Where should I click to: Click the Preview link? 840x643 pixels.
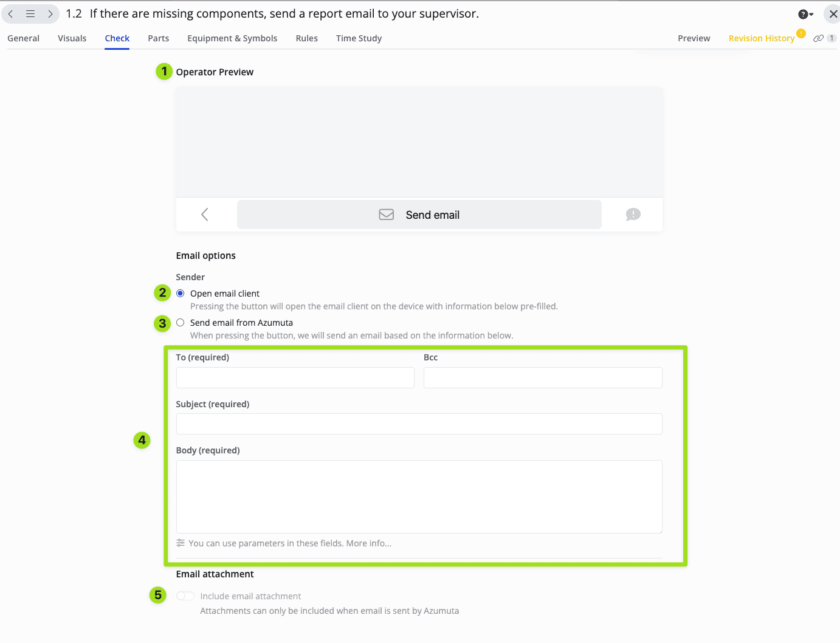coord(694,38)
